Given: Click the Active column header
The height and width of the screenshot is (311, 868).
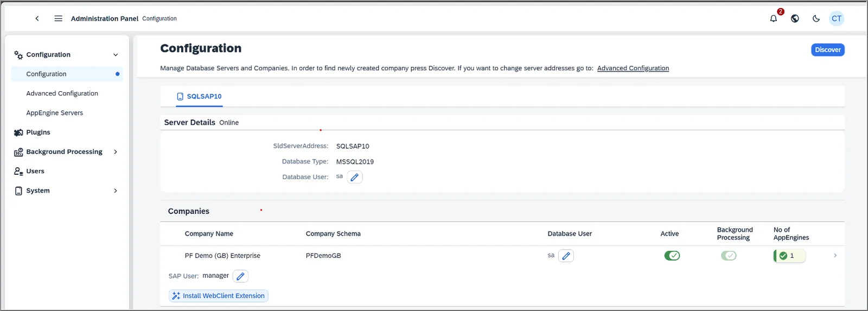Looking at the screenshot, I should tap(669, 234).
